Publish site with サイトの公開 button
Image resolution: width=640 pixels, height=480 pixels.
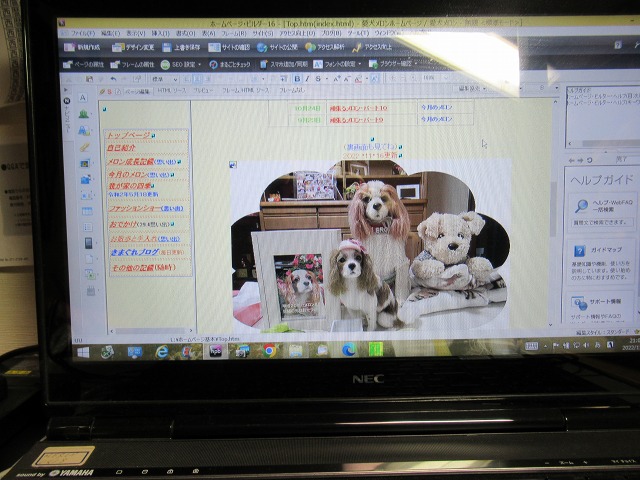(277, 47)
